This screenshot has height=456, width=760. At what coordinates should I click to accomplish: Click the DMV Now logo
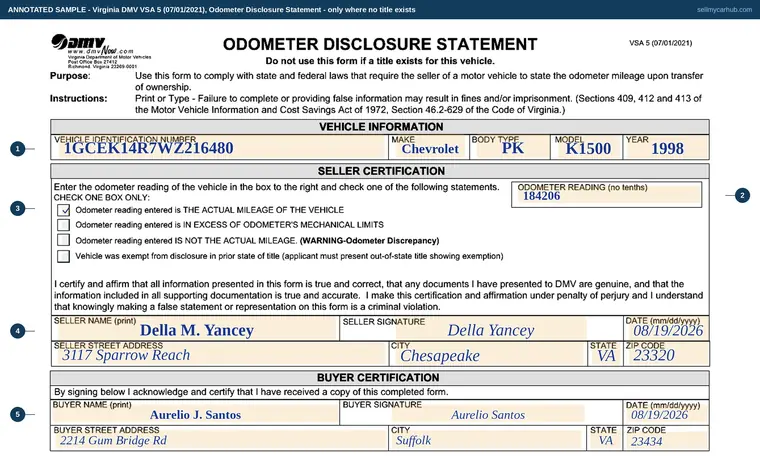101,51
